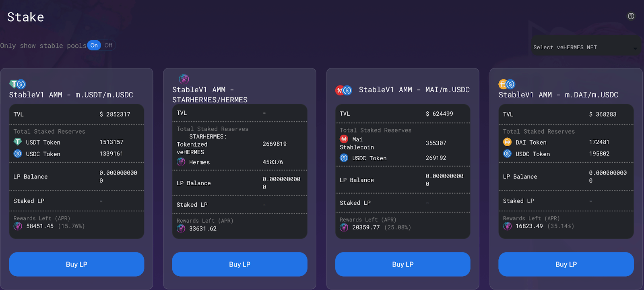Click rewards icon beside 16823.49
Image resolution: width=644 pixels, height=290 pixels.
507,226
